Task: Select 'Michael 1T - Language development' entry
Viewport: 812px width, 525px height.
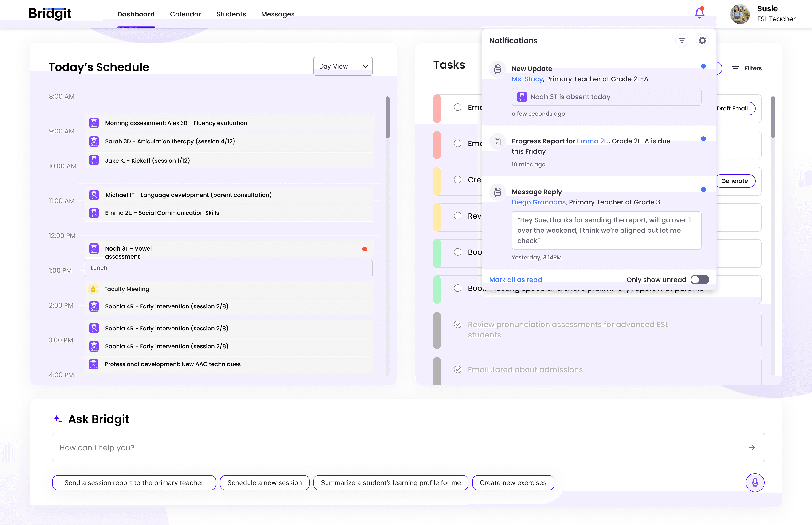Action: pos(229,195)
